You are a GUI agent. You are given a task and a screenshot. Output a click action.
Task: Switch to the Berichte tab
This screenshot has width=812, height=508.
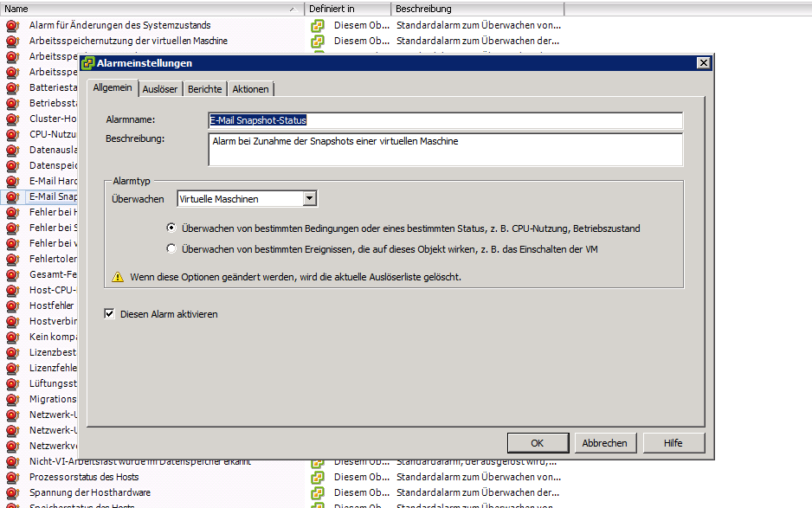[205, 89]
